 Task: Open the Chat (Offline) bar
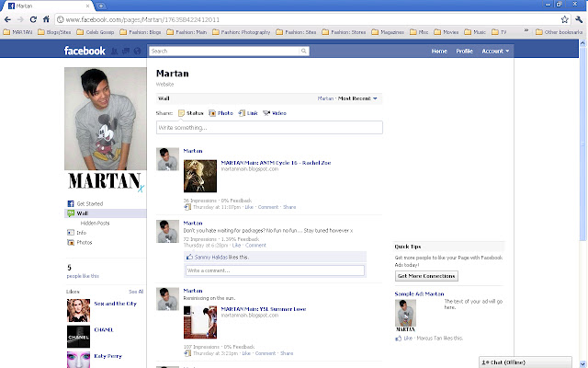point(525,362)
